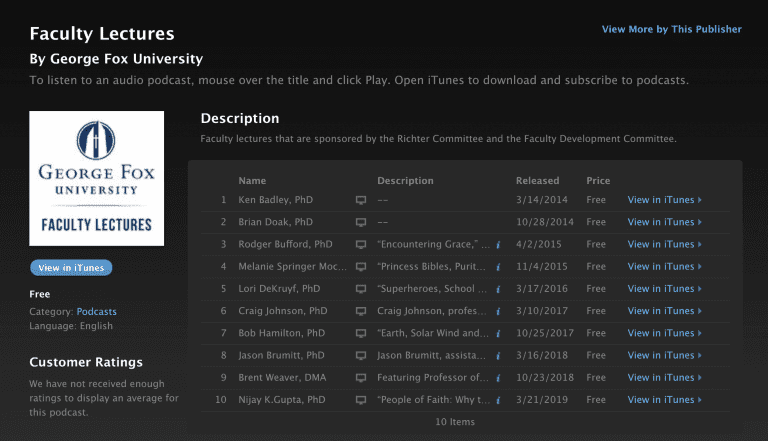Click the video icon for Craig Johnson, PhD
This screenshot has width=768, height=441.
pos(361,311)
